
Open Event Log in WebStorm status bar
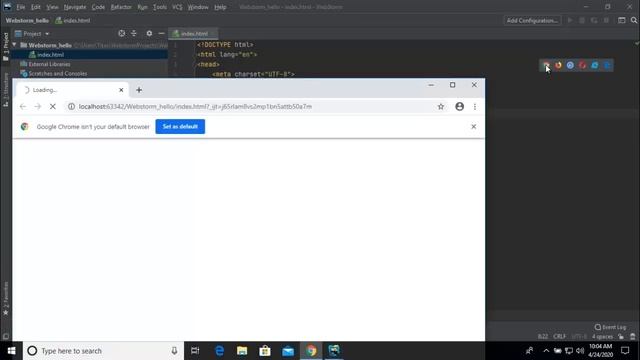(610, 327)
